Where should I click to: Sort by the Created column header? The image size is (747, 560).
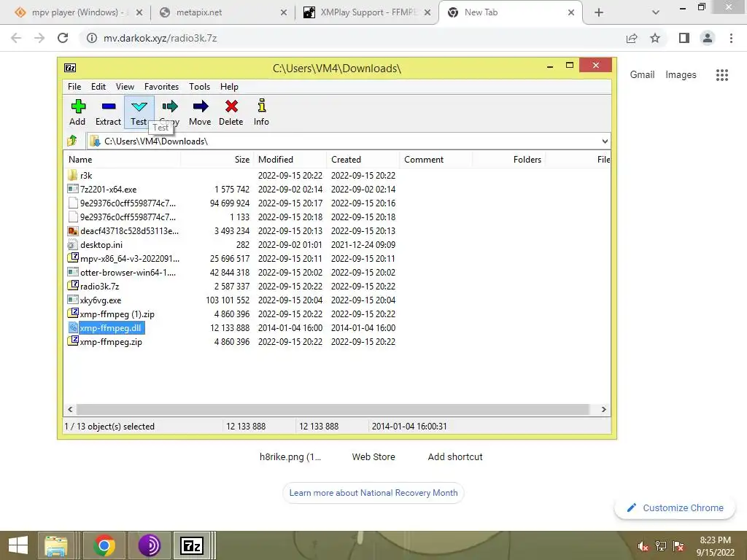tap(363, 160)
